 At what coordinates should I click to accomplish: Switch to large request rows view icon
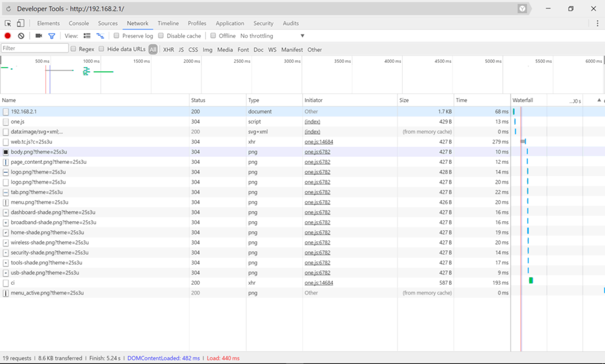pos(87,36)
